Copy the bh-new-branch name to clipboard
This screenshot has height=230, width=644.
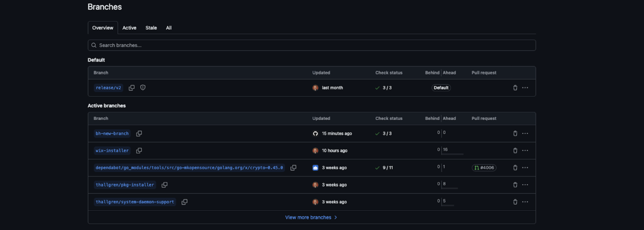click(139, 134)
